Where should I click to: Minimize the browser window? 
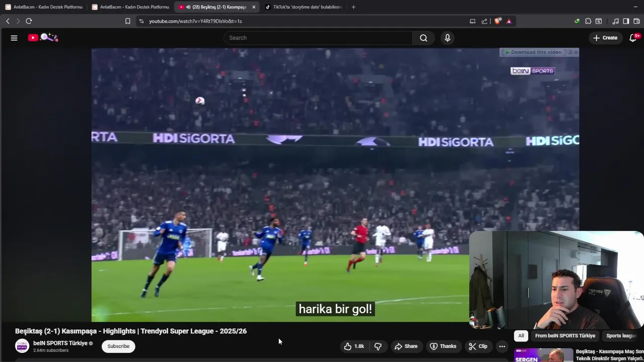(635, 7)
